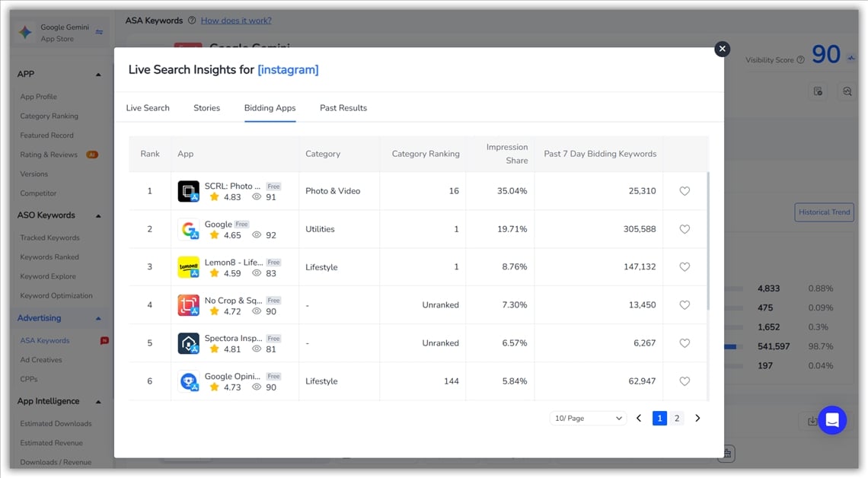868x478 pixels.
Task: Switch to the Live Search tab
Action: [148, 108]
